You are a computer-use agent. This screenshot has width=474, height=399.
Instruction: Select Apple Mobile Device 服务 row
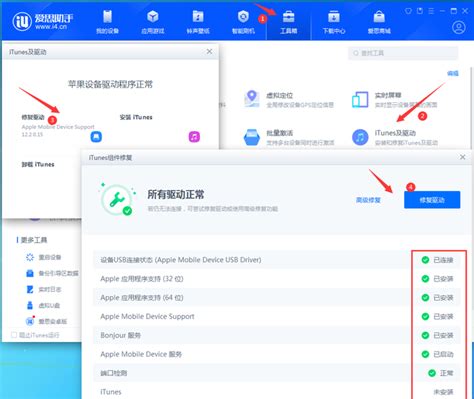point(277,354)
